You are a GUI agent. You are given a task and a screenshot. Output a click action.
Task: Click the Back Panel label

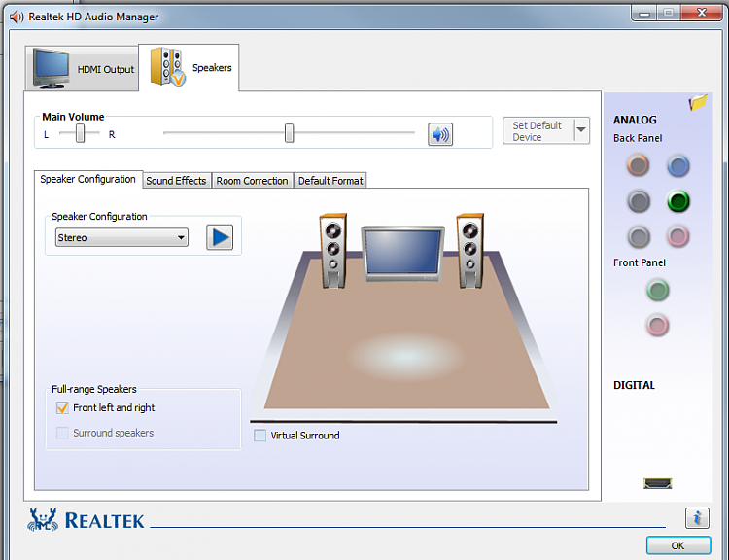pos(638,138)
